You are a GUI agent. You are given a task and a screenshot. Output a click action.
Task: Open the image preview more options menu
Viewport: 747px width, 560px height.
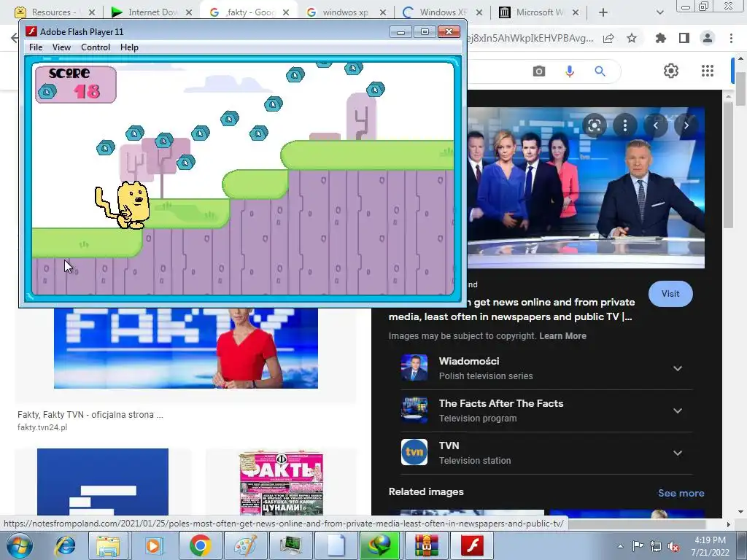[625, 125]
